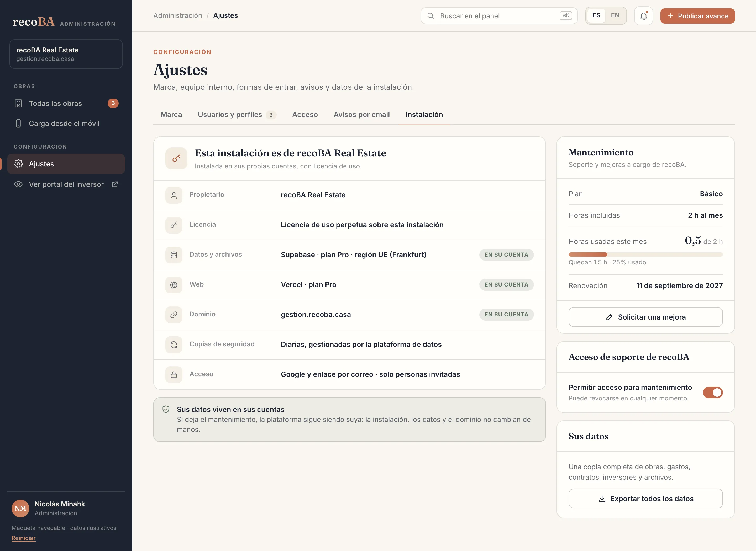
Task: Click the eye icon for Ver portal del inversor
Action: coord(18,184)
